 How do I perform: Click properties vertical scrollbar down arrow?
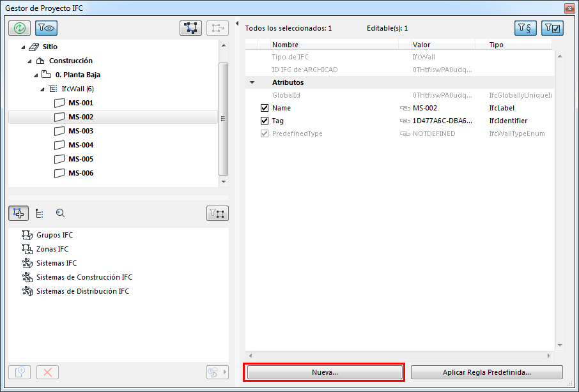560,345
